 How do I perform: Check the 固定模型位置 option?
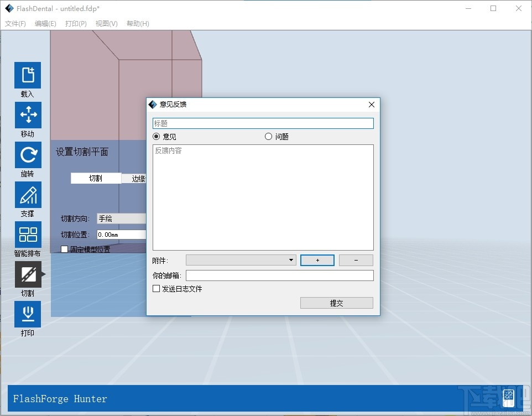tap(64, 249)
